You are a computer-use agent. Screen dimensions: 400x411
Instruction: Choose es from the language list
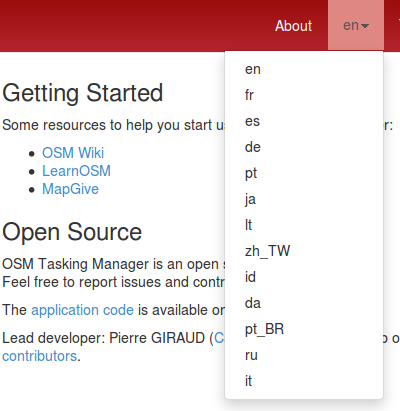pos(304,121)
